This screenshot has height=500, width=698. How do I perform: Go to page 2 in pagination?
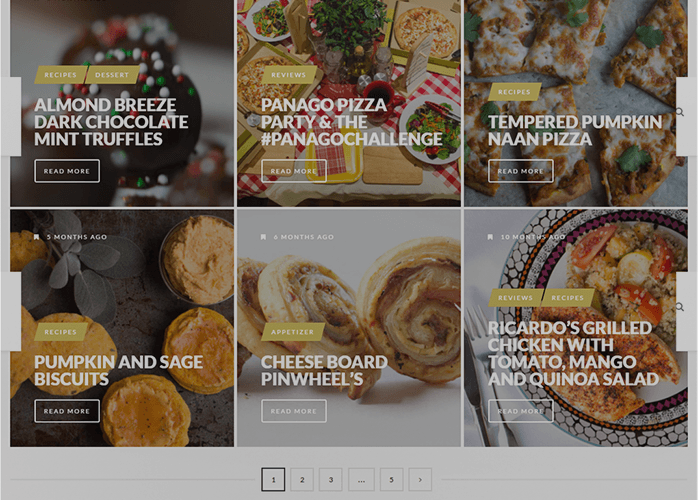[x=302, y=480]
